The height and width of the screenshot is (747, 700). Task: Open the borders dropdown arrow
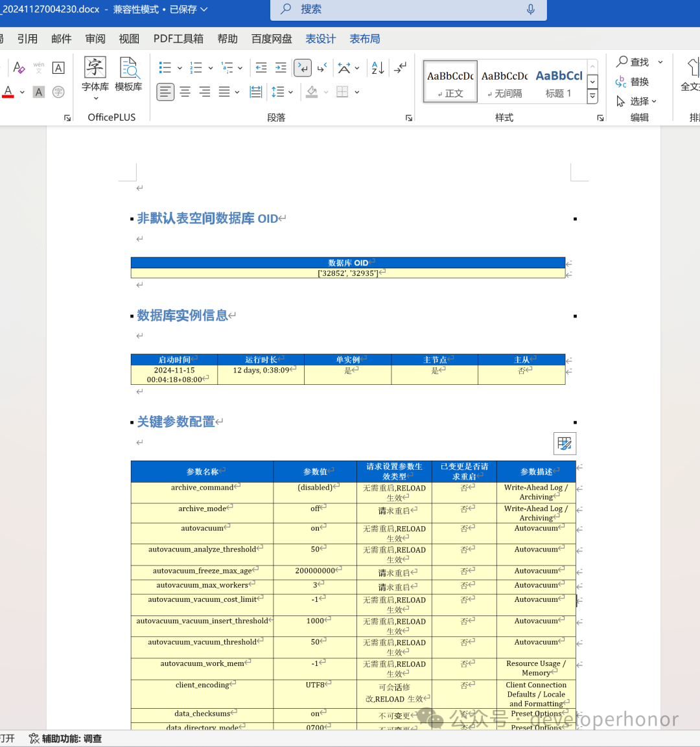click(357, 93)
